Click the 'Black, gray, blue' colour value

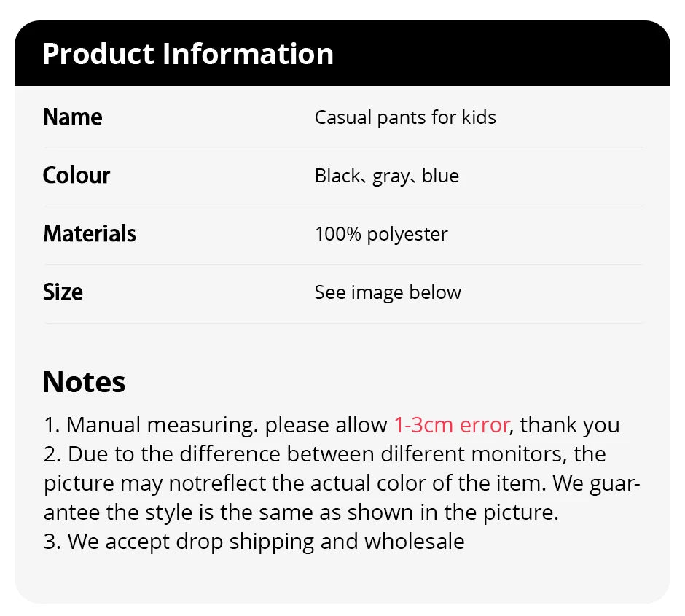coord(387,176)
